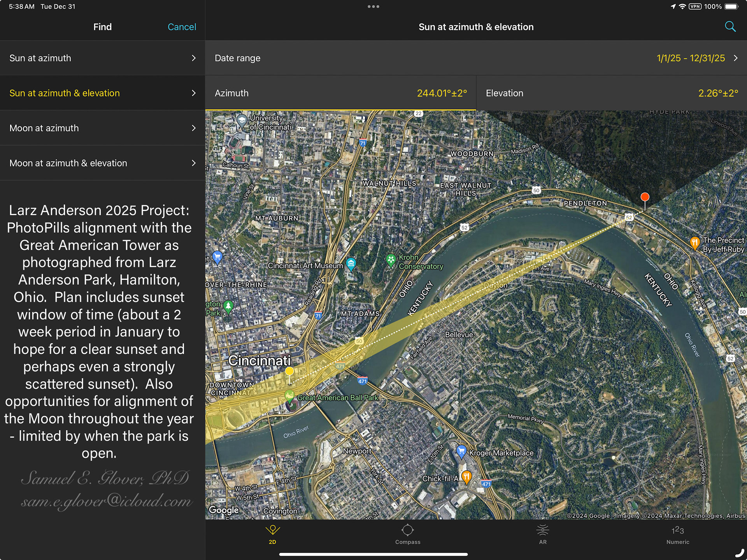Viewport: 747px width, 560px height.
Task: Edit the Azimuth value 244.01°±2°
Action: point(442,93)
